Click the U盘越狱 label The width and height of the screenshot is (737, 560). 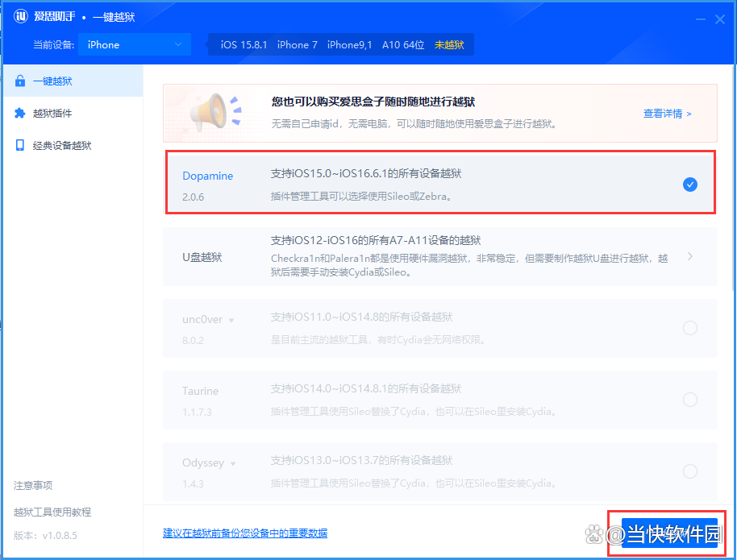(202, 257)
